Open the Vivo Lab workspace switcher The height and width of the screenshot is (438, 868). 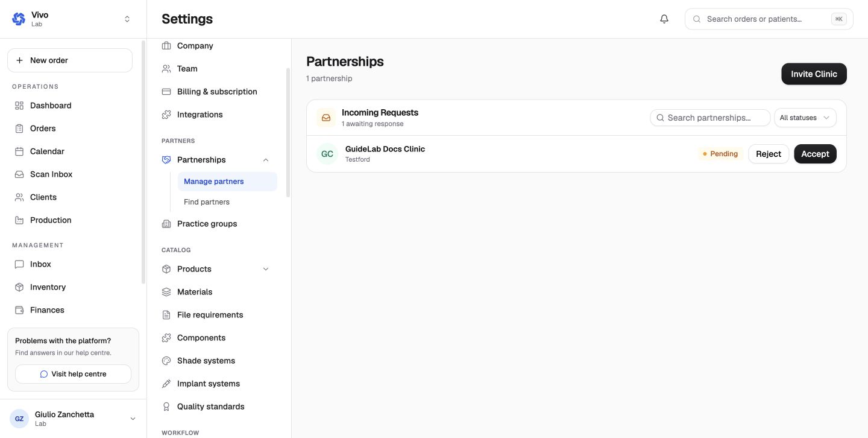coord(73,19)
